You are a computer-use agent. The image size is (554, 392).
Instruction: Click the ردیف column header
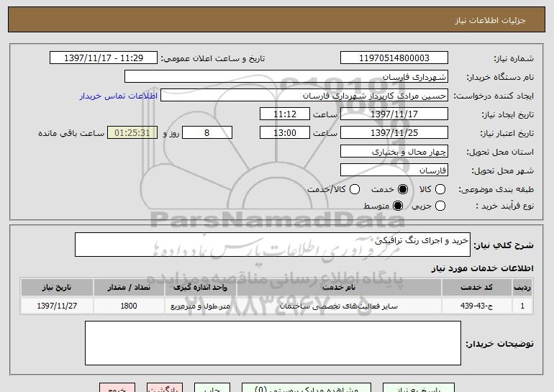522,288
